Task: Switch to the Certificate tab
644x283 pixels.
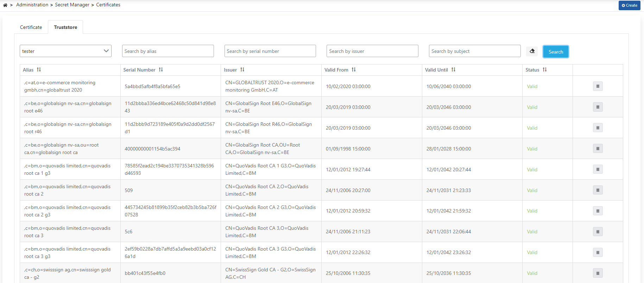Action: (x=31, y=27)
